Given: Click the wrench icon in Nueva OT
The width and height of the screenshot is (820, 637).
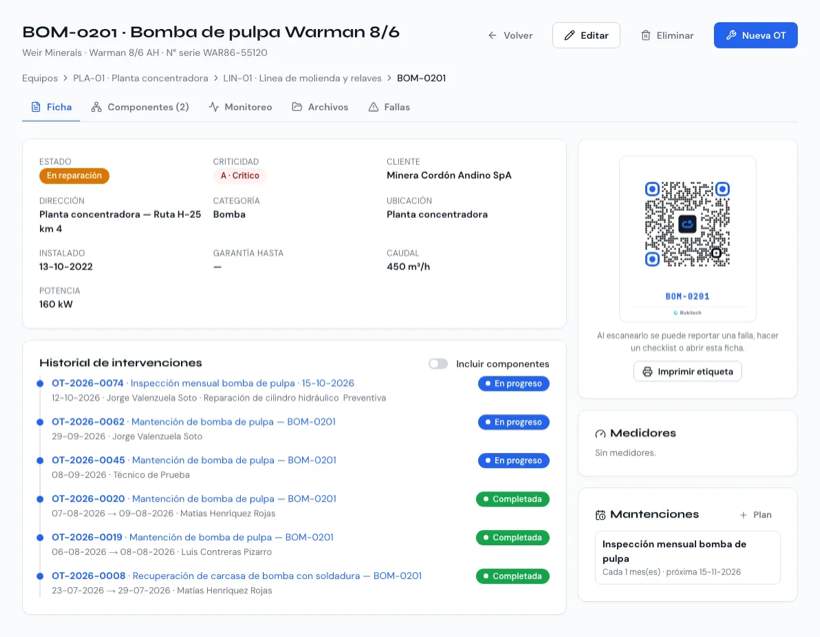Looking at the screenshot, I should (x=731, y=35).
